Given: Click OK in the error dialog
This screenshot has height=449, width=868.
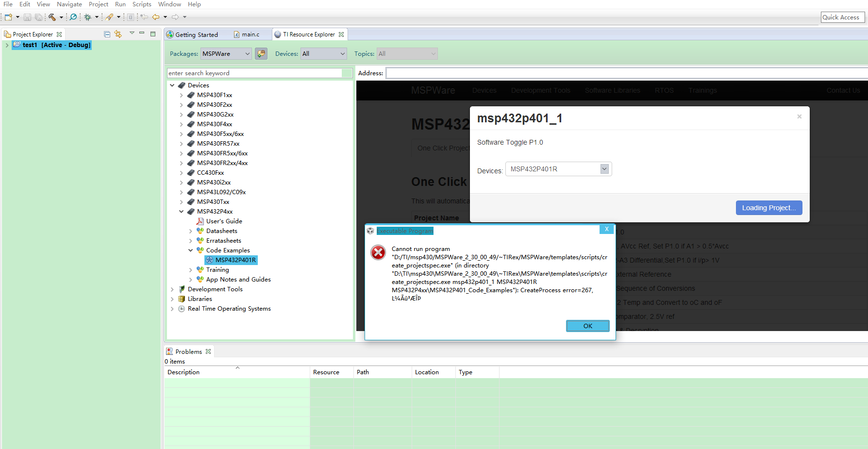Looking at the screenshot, I should point(588,326).
